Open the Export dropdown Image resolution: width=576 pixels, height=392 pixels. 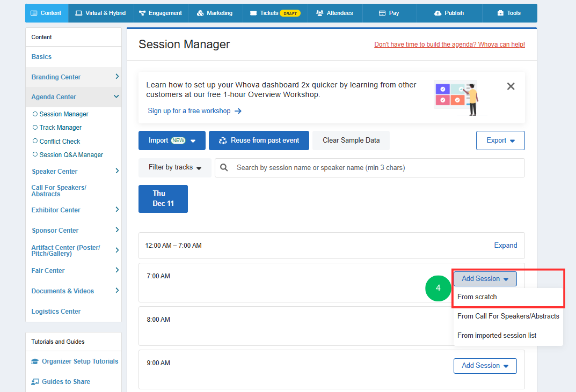(x=500, y=140)
